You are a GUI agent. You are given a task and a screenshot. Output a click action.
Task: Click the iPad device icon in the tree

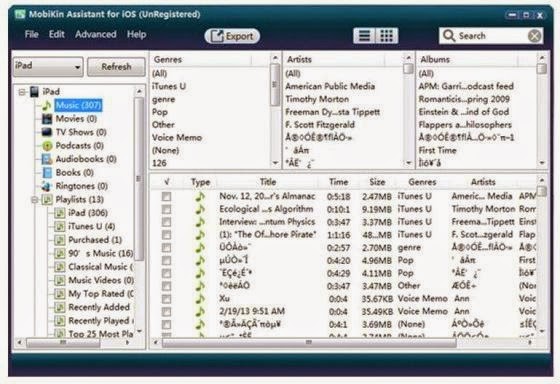point(34,92)
